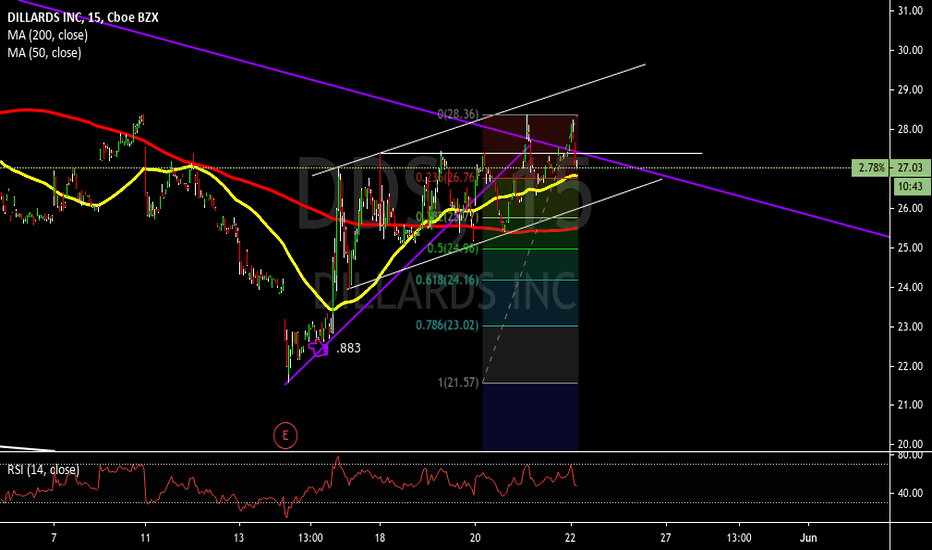
Task: Select the purple arrow marker beside .883
Action: [319, 348]
